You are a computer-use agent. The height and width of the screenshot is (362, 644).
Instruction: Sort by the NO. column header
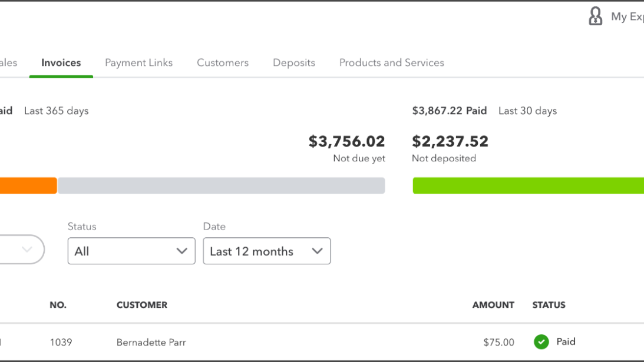tap(58, 305)
